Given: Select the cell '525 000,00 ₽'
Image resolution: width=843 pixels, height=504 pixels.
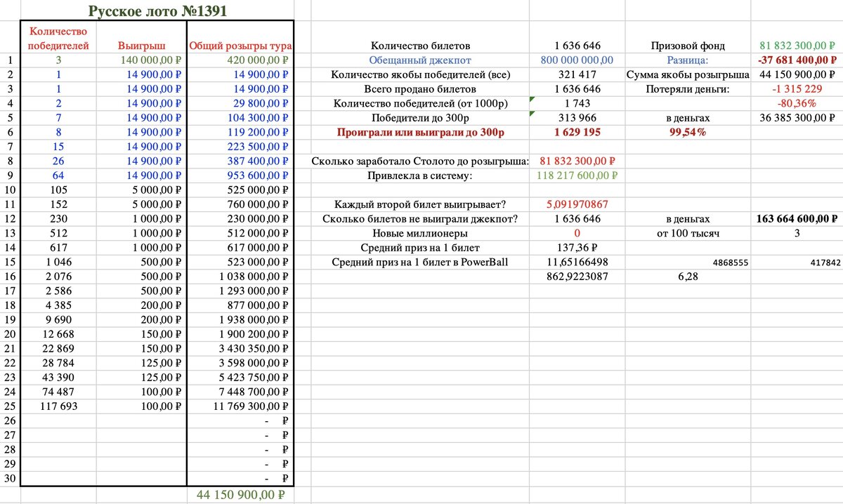Looking at the screenshot, I should click(259, 190).
